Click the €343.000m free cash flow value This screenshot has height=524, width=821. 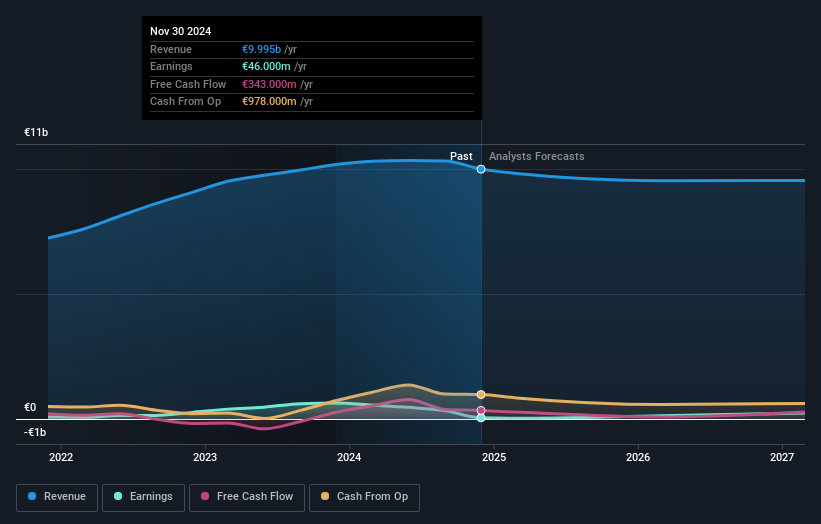[x=269, y=84]
